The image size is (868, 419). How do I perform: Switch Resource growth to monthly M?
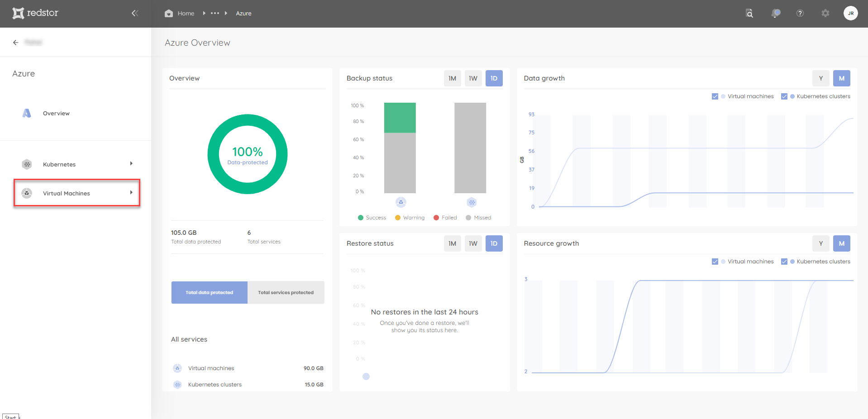842,243
